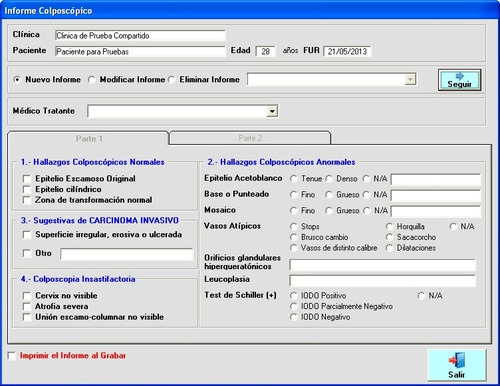
Task: Check Cervix no visible
Action: point(27,296)
